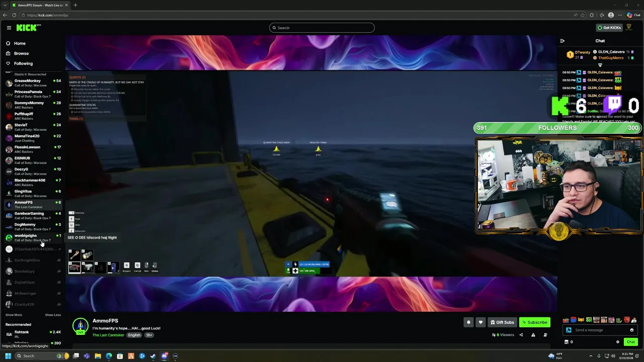Click the green Chat send button
Image resolution: width=644 pixels, height=362 pixels.
630,342
